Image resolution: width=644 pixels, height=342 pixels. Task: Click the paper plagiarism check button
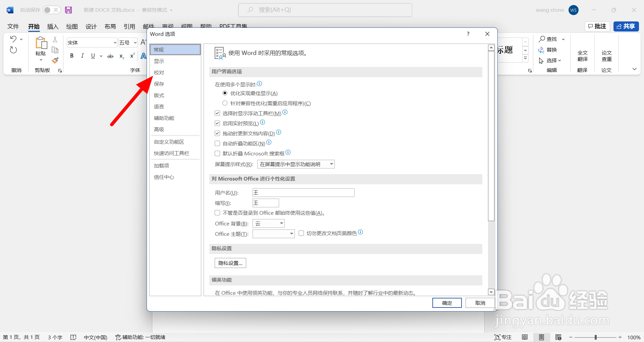606,56
